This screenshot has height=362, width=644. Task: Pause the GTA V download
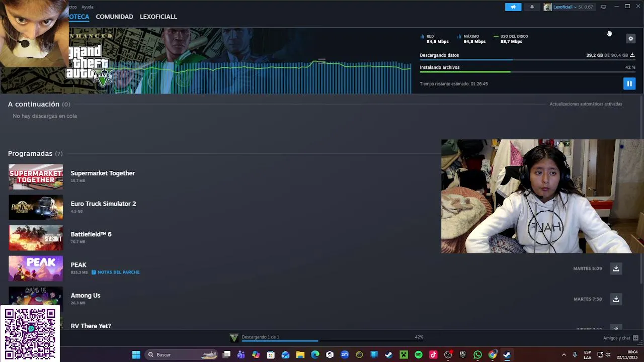coord(629,83)
